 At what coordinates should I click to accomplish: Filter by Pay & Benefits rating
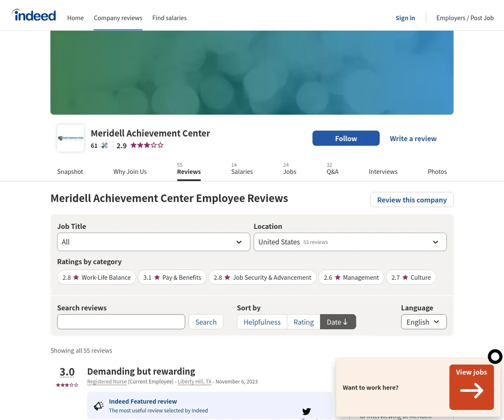pos(172,277)
